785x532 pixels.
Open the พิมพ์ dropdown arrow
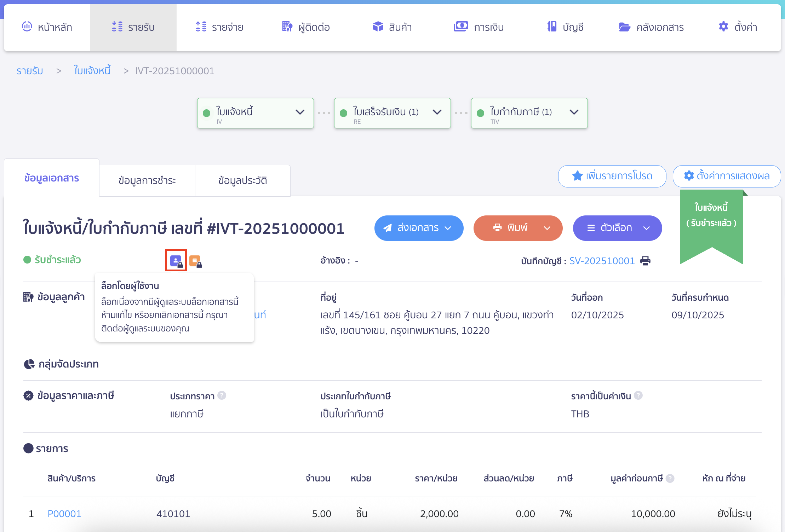[546, 228]
